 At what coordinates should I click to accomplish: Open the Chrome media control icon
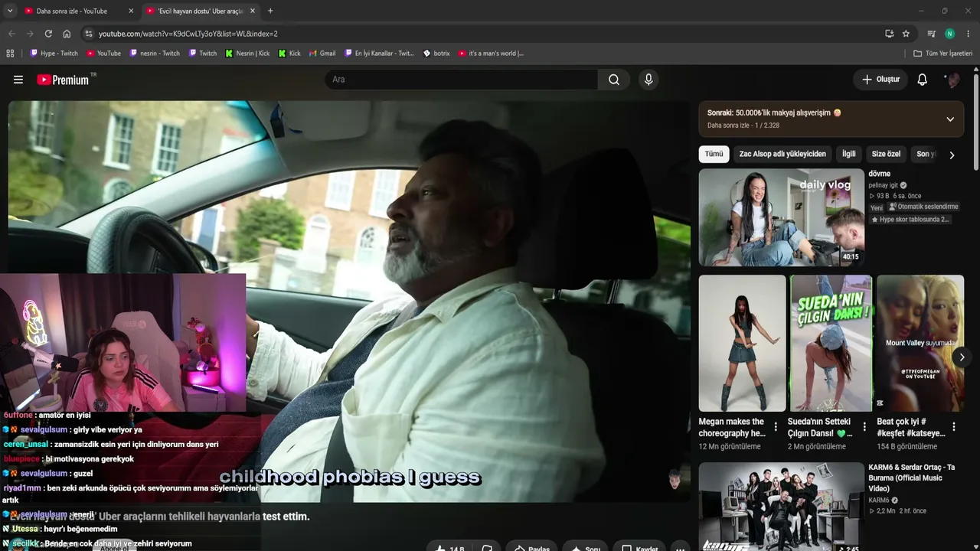(931, 34)
